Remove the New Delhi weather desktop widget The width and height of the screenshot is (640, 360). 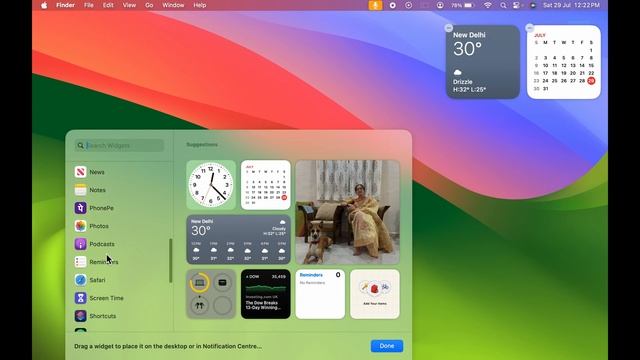pyautogui.click(x=449, y=28)
